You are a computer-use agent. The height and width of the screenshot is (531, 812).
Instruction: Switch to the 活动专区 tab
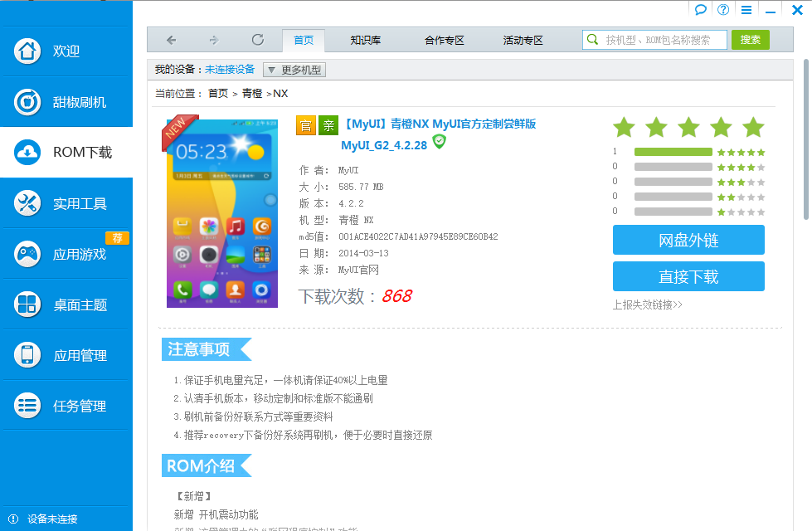(523, 41)
